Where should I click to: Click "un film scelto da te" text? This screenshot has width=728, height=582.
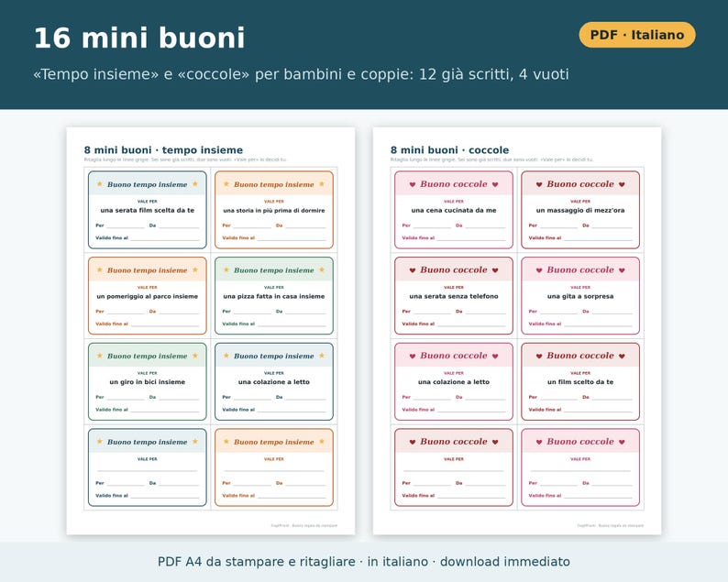pyautogui.click(x=580, y=382)
